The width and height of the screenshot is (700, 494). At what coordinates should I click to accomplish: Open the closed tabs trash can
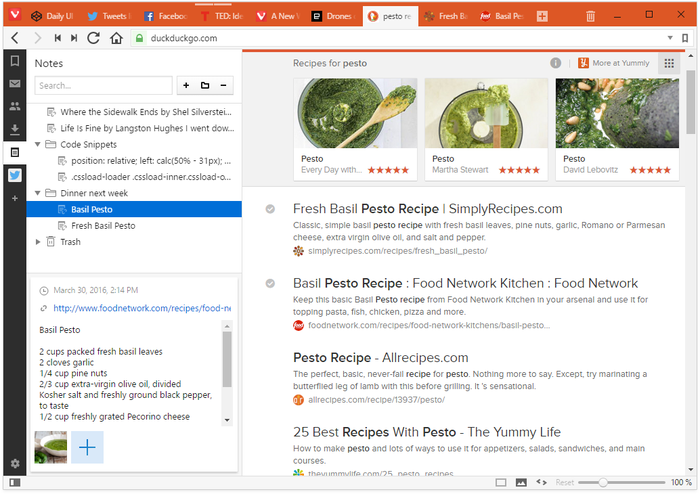click(x=590, y=17)
